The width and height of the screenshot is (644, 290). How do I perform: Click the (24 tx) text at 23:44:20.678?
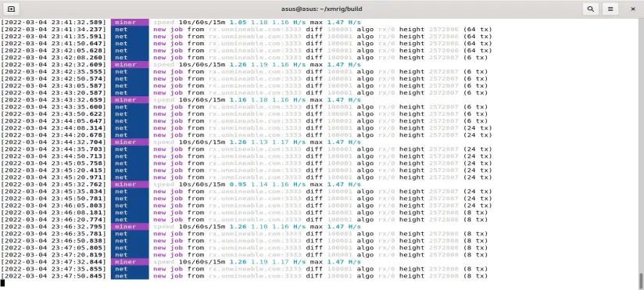click(478, 135)
